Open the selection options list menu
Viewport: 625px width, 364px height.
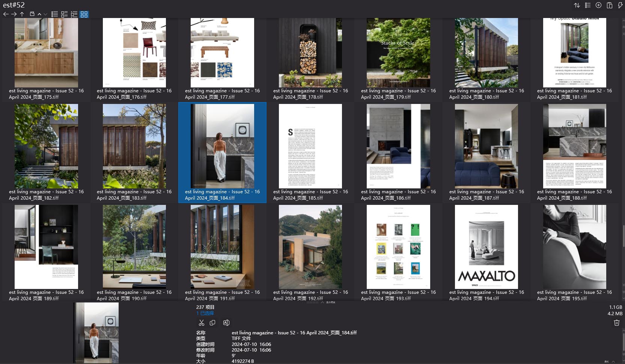(x=588, y=5)
